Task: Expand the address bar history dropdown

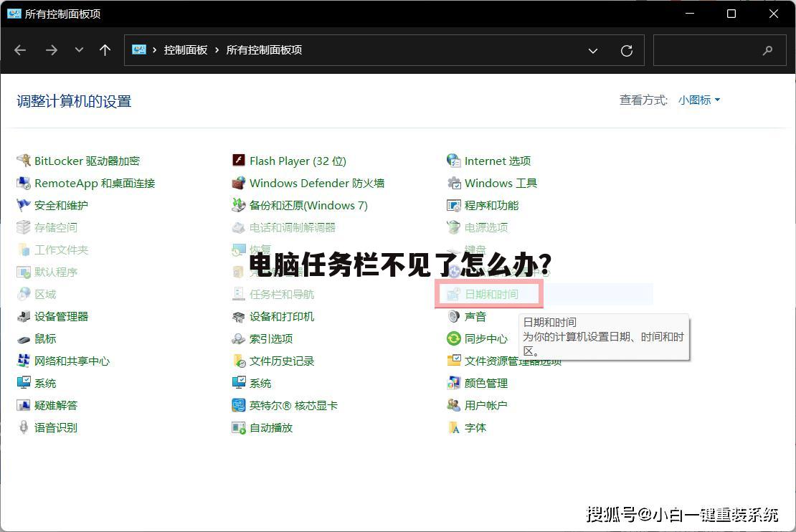Action: point(593,50)
